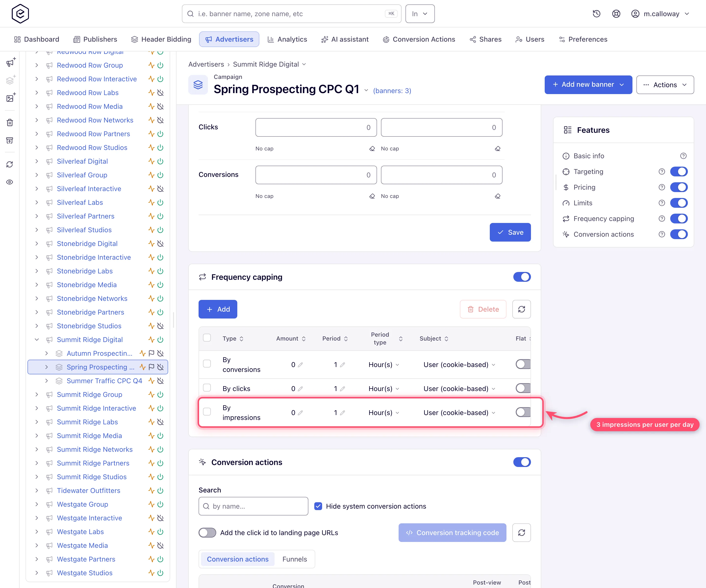Toggle the Conversion actions section switch
This screenshot has height=588, width=706.
522,462
